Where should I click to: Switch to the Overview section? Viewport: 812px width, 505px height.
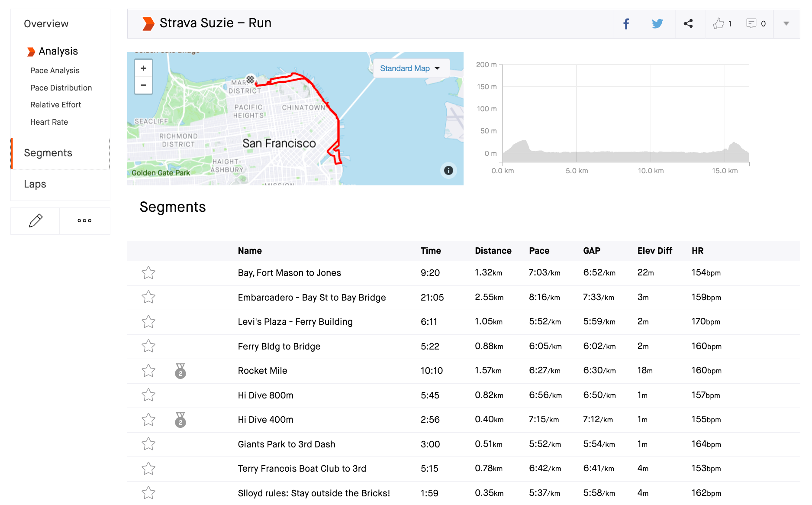click(46, 23)
